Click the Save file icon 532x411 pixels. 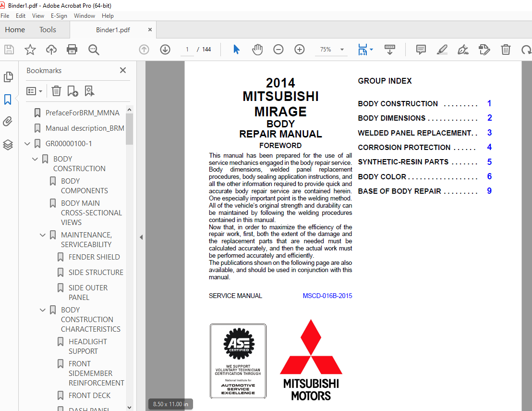(x=9, y=50)
